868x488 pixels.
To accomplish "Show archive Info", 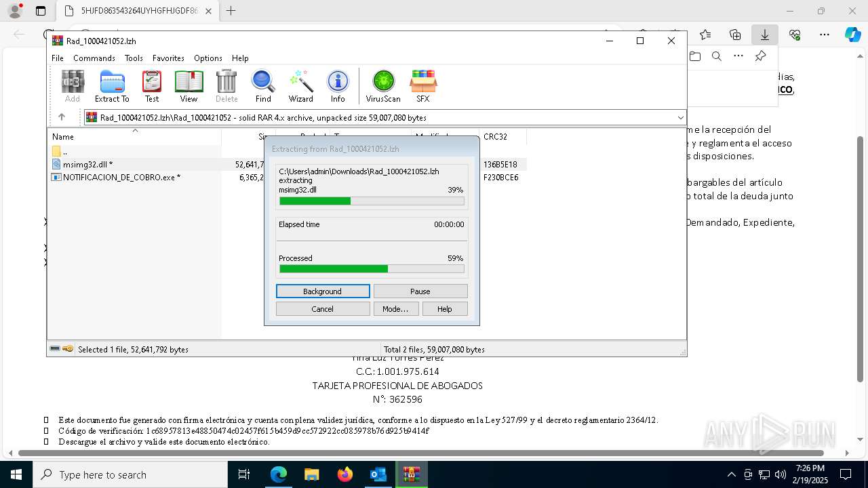I will (x=338, y=86).
